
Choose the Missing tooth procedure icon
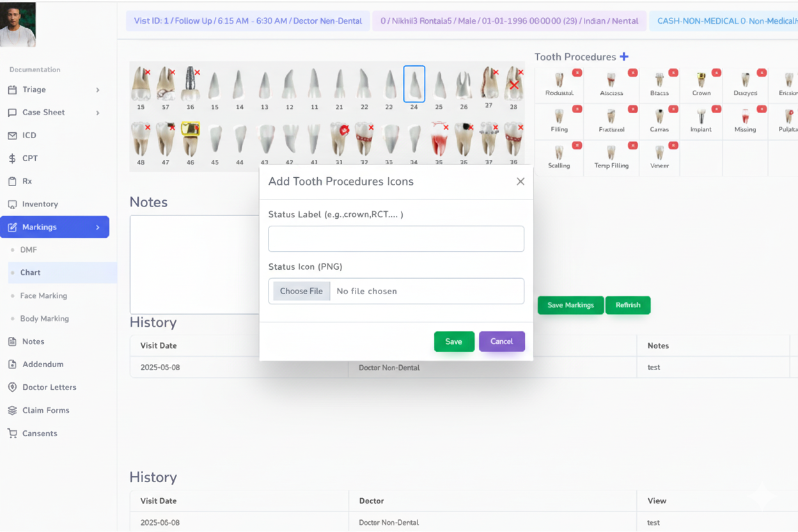pyautogui.click(x=745, y=116)
